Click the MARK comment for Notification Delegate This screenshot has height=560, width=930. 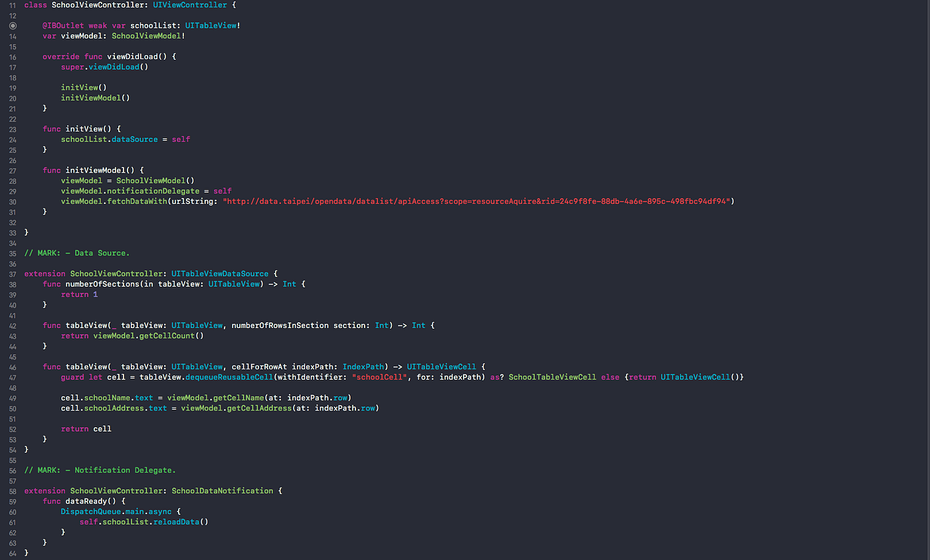pos(100,470)
